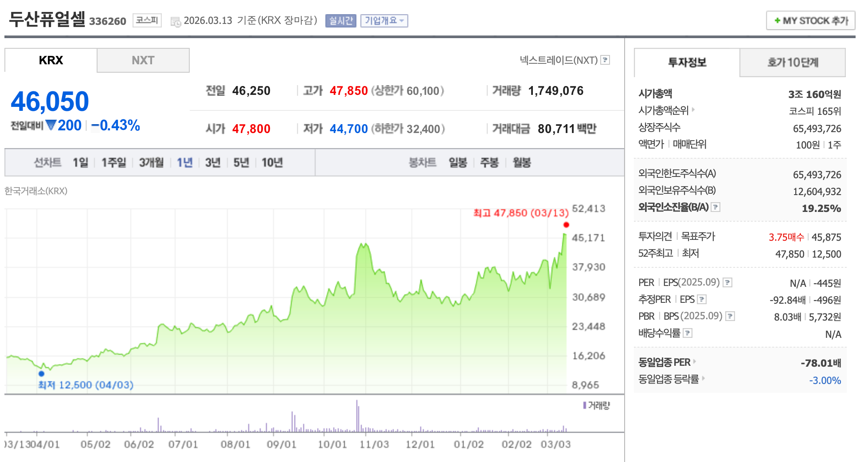
Task: Click the 외국인보유주식수 value 12,604,932
Action: (817, 192)
